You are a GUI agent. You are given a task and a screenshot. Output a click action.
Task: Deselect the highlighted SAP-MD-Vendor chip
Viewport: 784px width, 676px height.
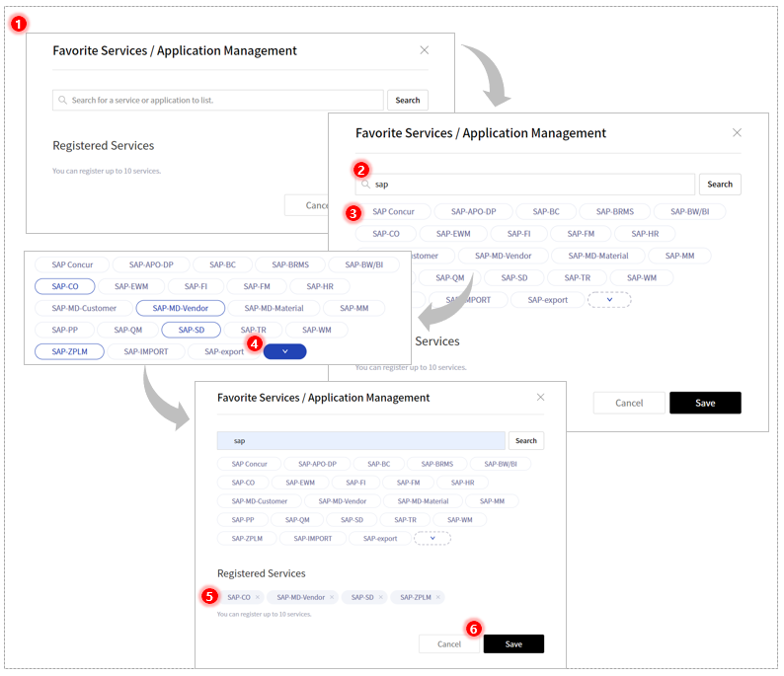tap(181, 308)
